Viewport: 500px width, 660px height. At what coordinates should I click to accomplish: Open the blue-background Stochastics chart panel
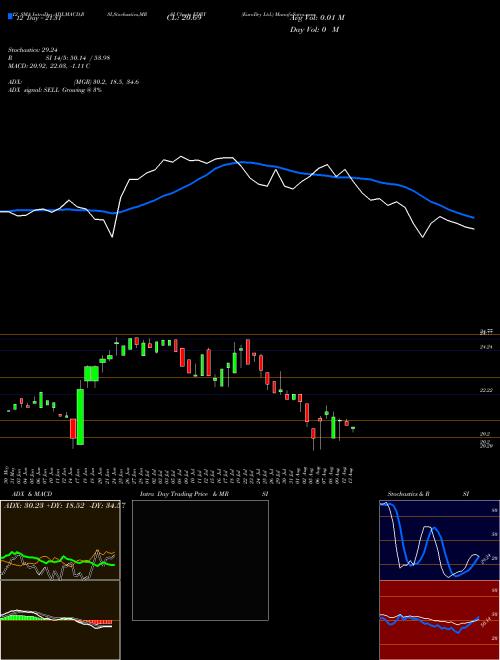click(439, 540)
